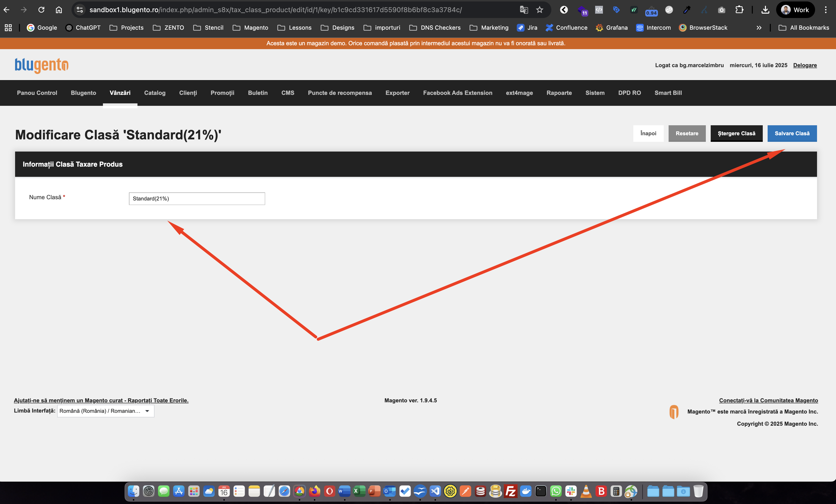Open the Smart Bill menu
This screenshot has width=836, height=504.
[668, 93]
